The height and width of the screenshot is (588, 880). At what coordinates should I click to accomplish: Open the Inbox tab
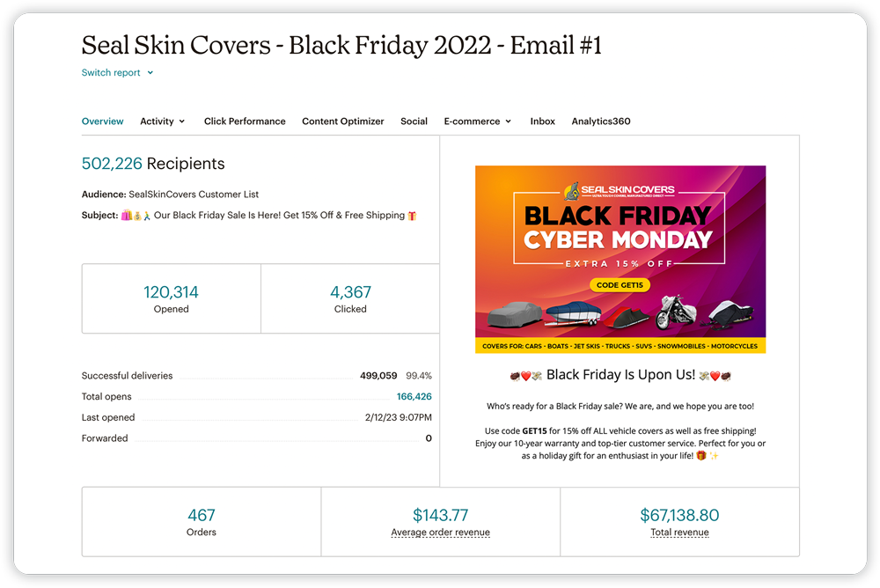(542, 121)
